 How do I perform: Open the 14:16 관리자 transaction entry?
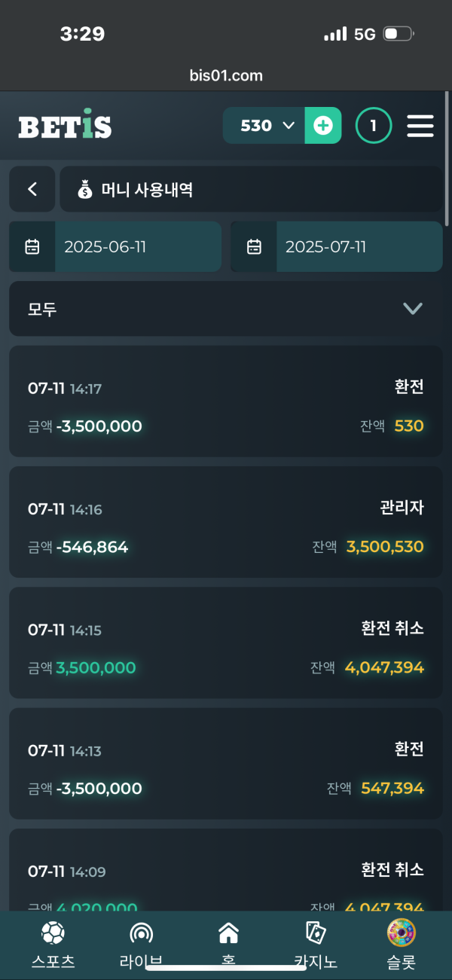[x=226, y=521]
